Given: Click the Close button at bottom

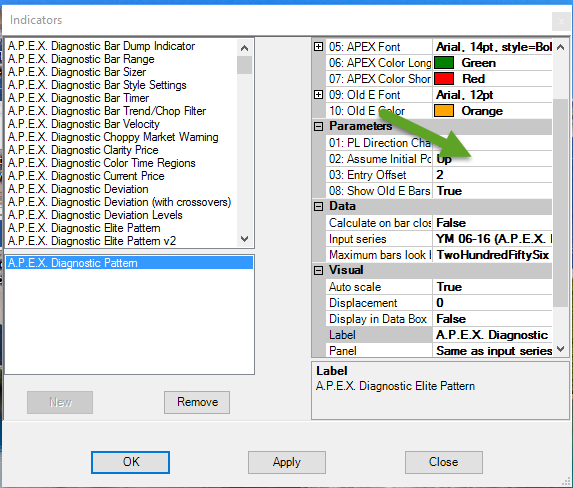Looking at the screenshot, I should (x=444, y=462).
